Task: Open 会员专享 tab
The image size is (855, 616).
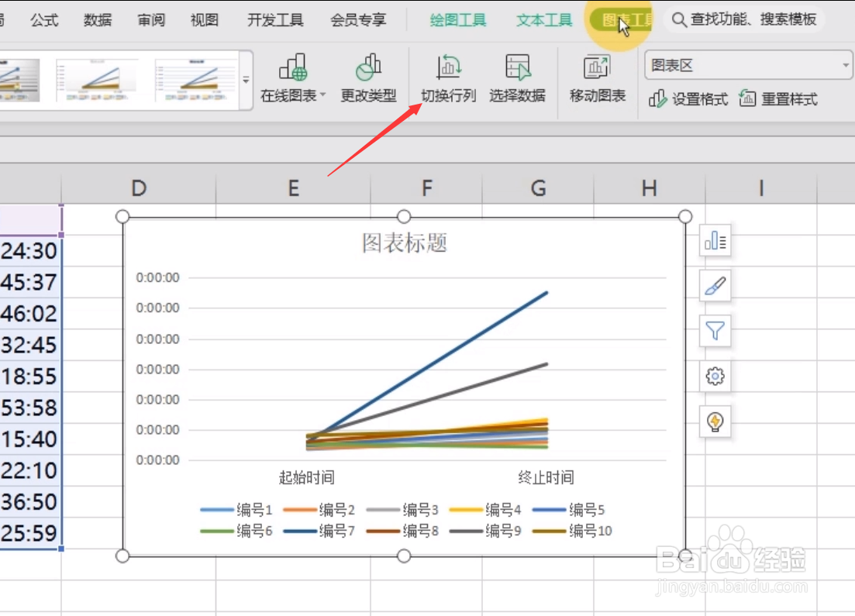Action: (358, 20)
